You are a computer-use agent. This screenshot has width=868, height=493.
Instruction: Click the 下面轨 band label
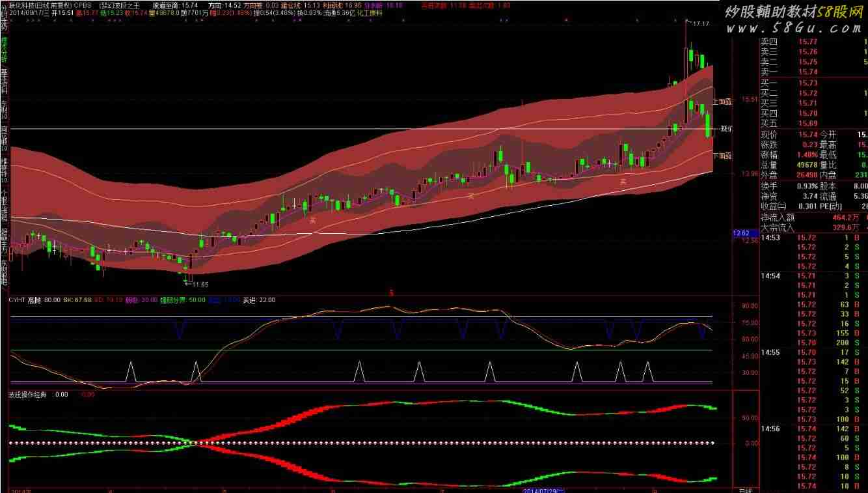coord(722,156)
